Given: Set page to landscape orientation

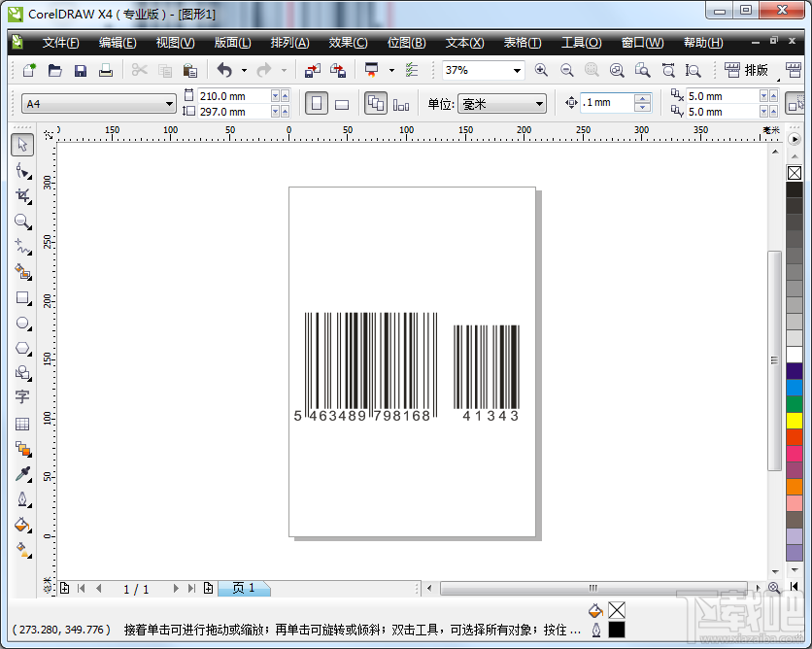Looking at the screenshot, I should tap(342, 104).
